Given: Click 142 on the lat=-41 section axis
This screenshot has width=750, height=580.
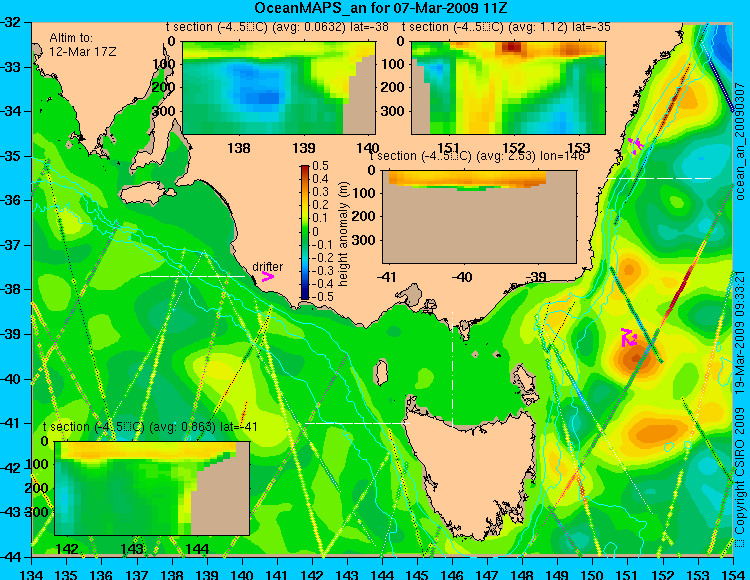Looking at the screenshot, I should pos(67,549).
